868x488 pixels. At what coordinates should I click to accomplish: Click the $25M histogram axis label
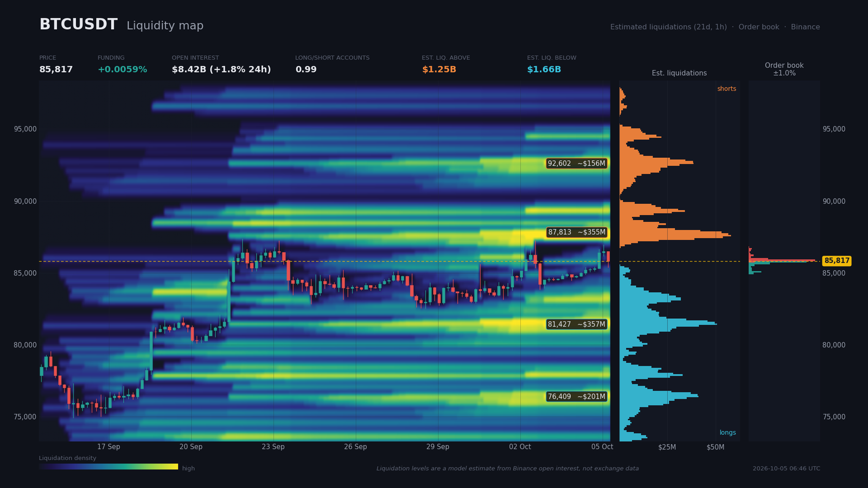(x=667, y=447)
